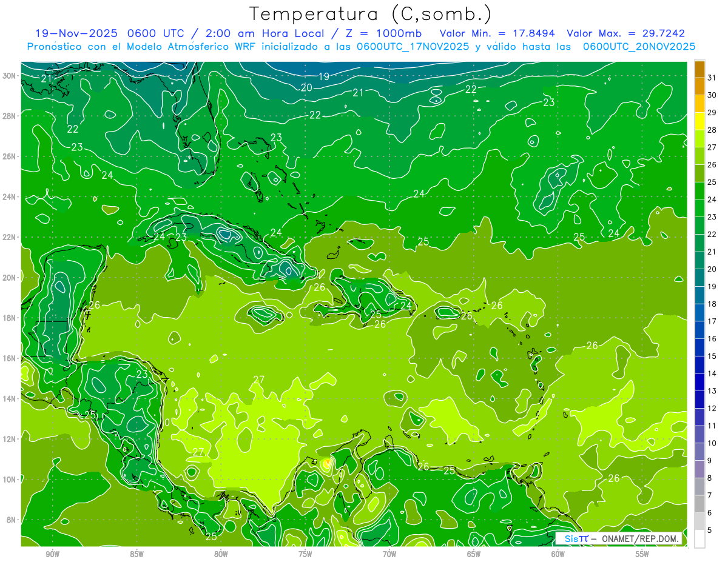Click the '13' value on the color bar
The image size is (728, 562).
[713, 391]
